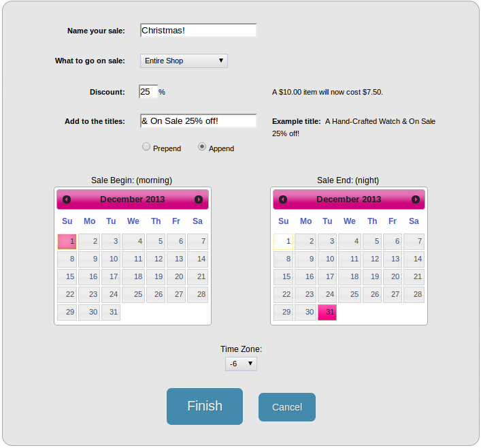Screen dimensions: 481x448
Task: Choose December 24 in Sale End calendar
Action: coord(327,295)
